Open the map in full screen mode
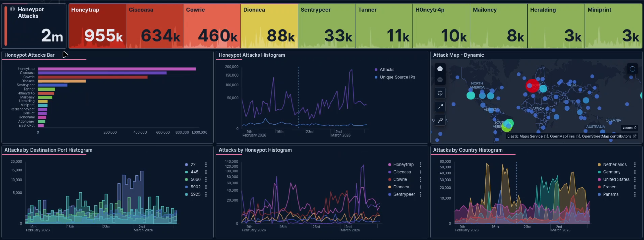This screenshot has width=644, height=240. [440, 107]
